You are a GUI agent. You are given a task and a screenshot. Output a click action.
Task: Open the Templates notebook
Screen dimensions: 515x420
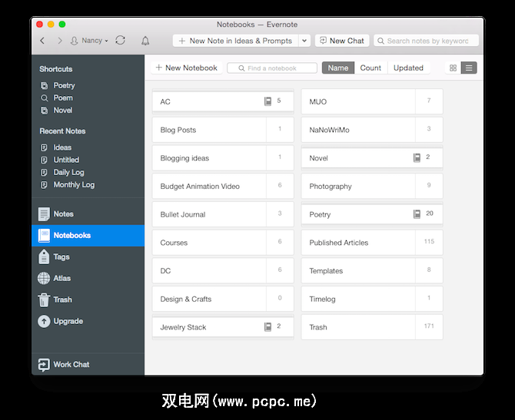point(372,271)
